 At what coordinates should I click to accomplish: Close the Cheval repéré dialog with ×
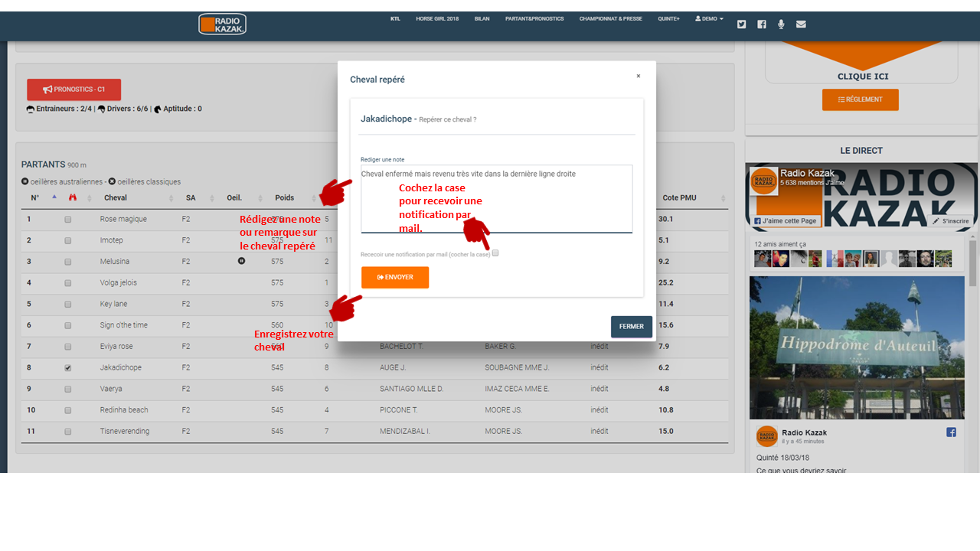point(639,76)
